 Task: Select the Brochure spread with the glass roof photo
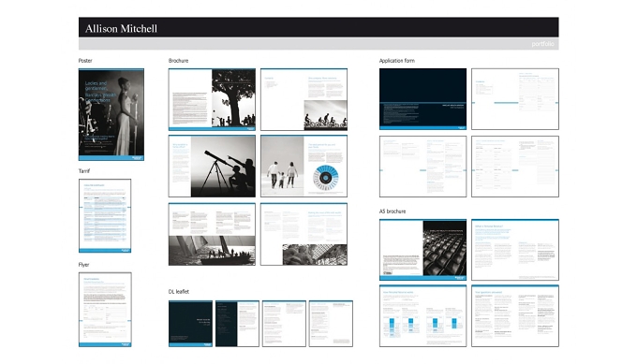[304, 234]
